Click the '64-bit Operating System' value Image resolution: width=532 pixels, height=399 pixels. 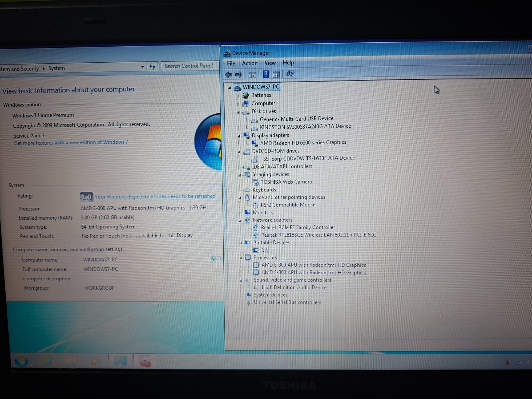click(108, 227)
